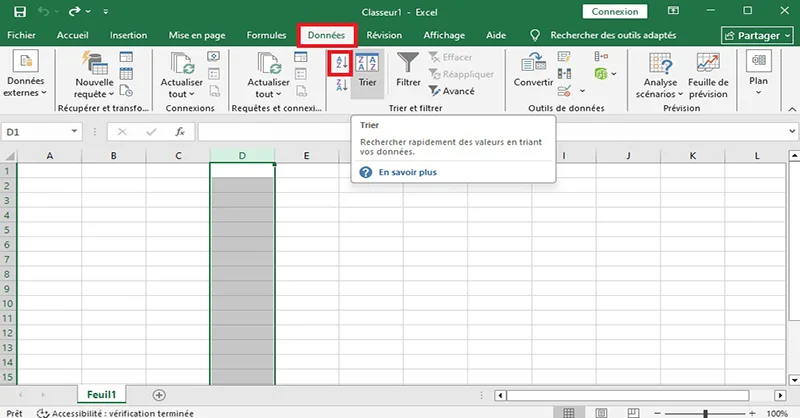Expand the Données externes dropdown

tap(25, 75)
